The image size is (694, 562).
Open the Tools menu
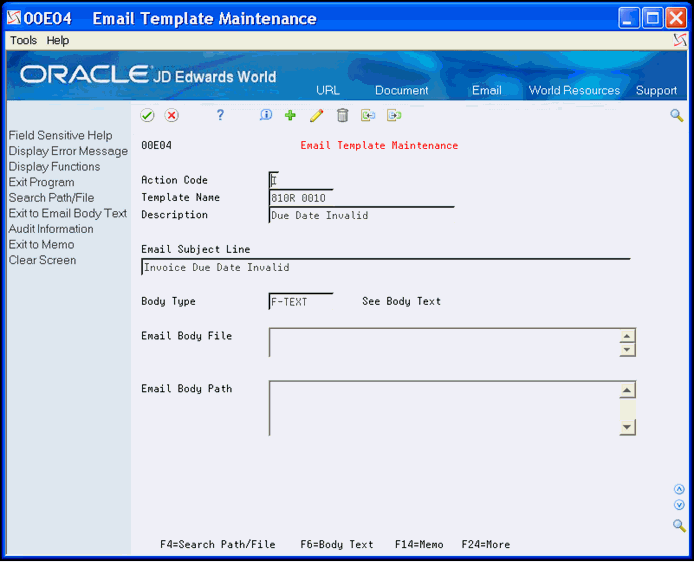point(23,40)
